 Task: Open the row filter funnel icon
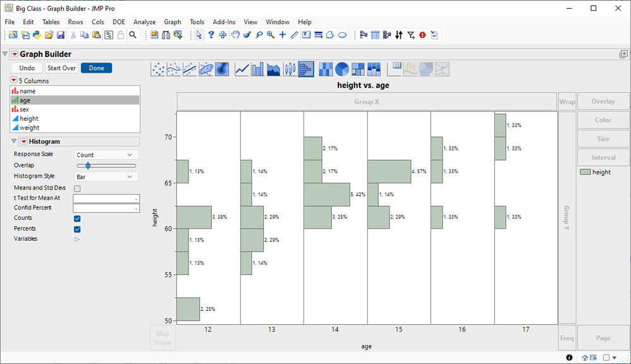pyautogui.click(x=411, y=35)
